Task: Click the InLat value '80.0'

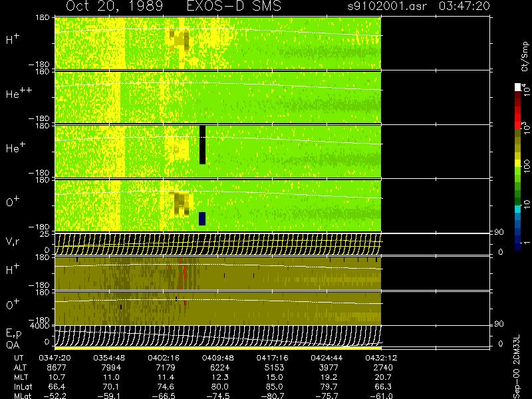Action: tap(220, 387)
